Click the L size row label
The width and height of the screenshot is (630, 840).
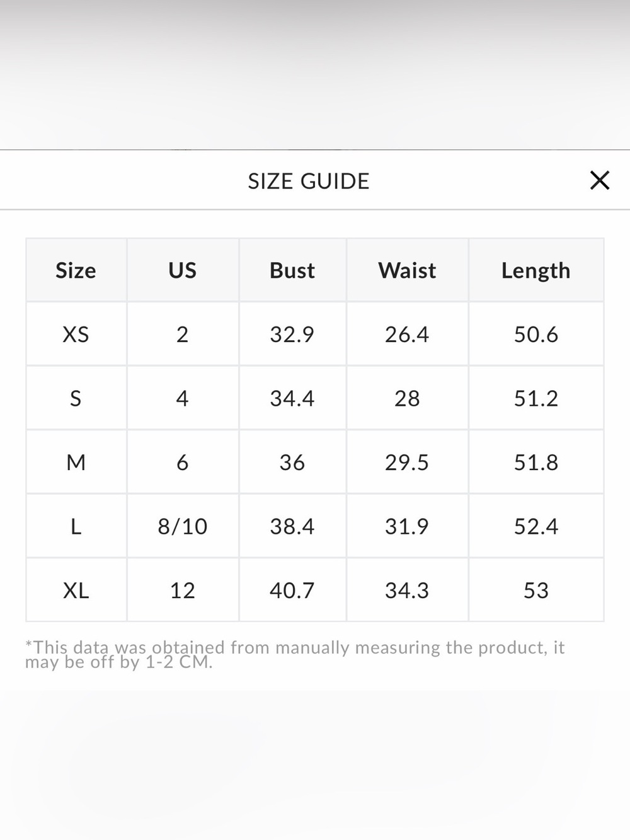[76, 527]
